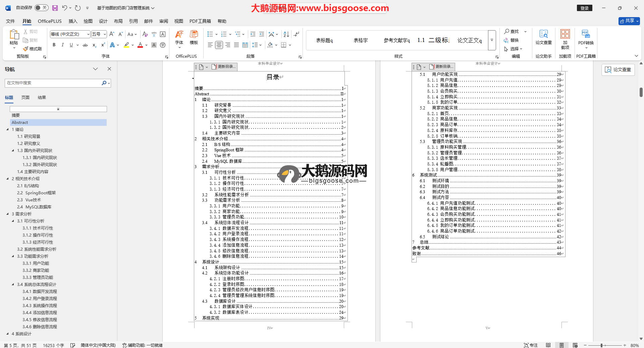Click the navigation document search field
This screenshot has width=644, height=348.
[x=54, y=83]
